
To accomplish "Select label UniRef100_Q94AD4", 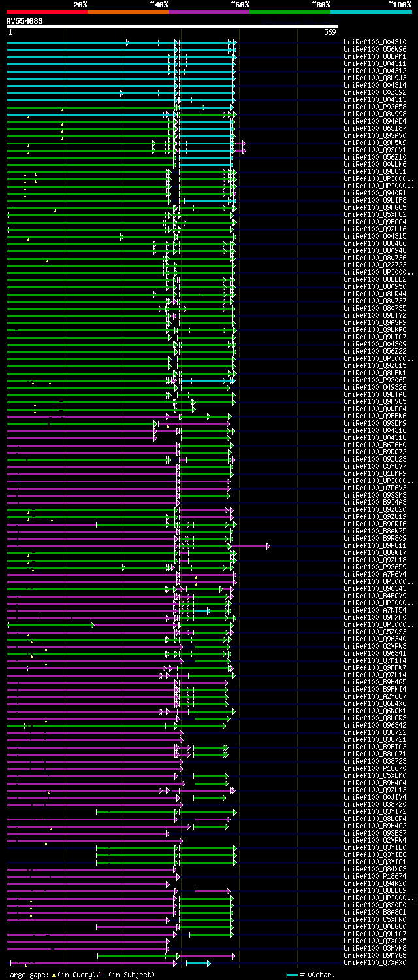I will [x=375, y=121].
